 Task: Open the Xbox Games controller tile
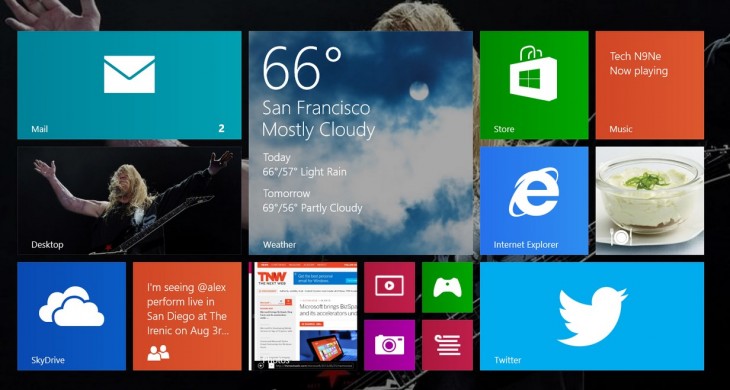[447, 287]
